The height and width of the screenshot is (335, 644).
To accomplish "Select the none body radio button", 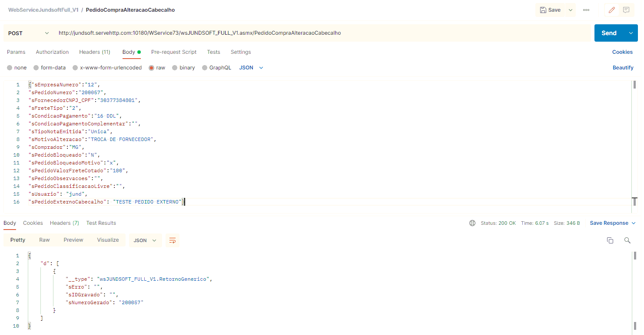I will [x=10, y=68].
